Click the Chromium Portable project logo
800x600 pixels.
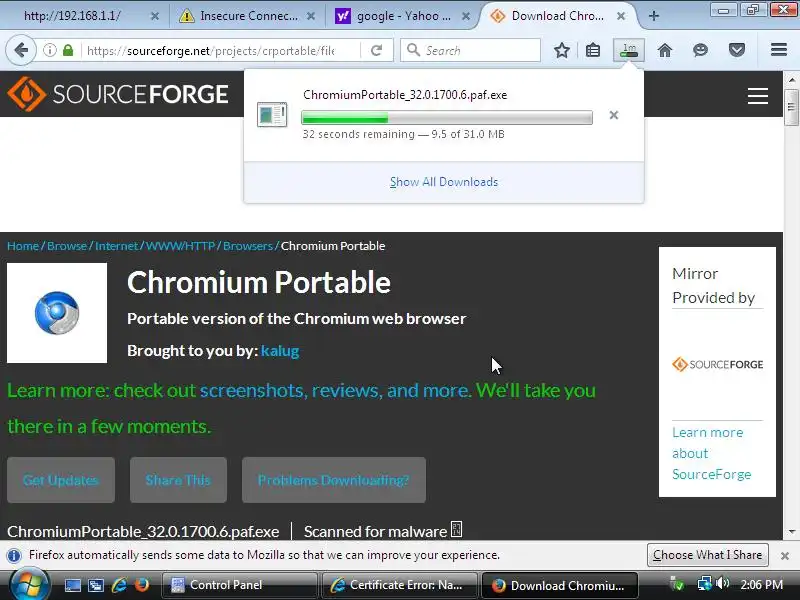[57, 313]
